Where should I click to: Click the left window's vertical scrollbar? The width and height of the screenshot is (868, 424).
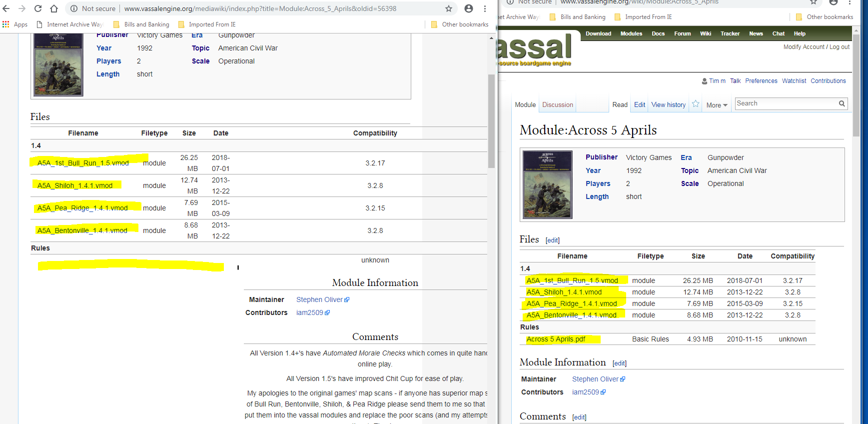(491, 121)
